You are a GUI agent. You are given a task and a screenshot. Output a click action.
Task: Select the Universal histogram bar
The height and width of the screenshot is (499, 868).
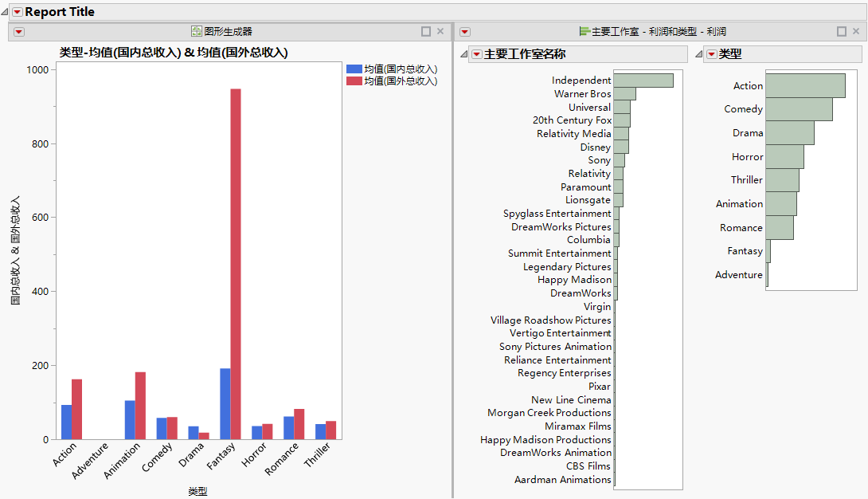tap(622, 107)
